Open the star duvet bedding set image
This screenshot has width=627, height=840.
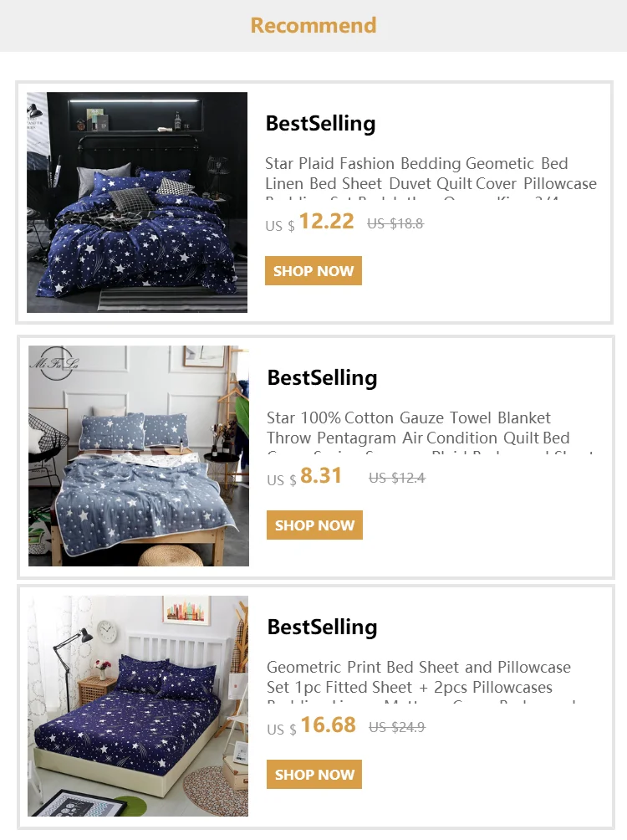click(x=137, y=202)
